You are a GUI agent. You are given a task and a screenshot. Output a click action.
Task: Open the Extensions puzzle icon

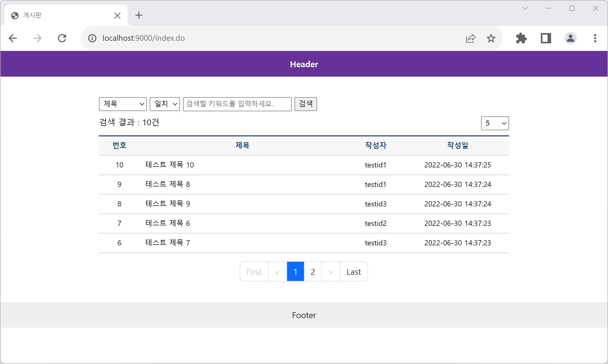(521, 38)
